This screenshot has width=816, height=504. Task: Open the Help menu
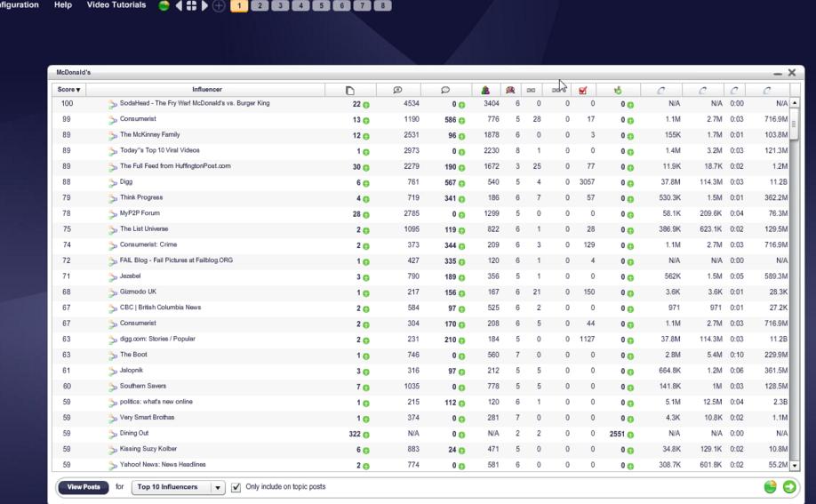63,4
